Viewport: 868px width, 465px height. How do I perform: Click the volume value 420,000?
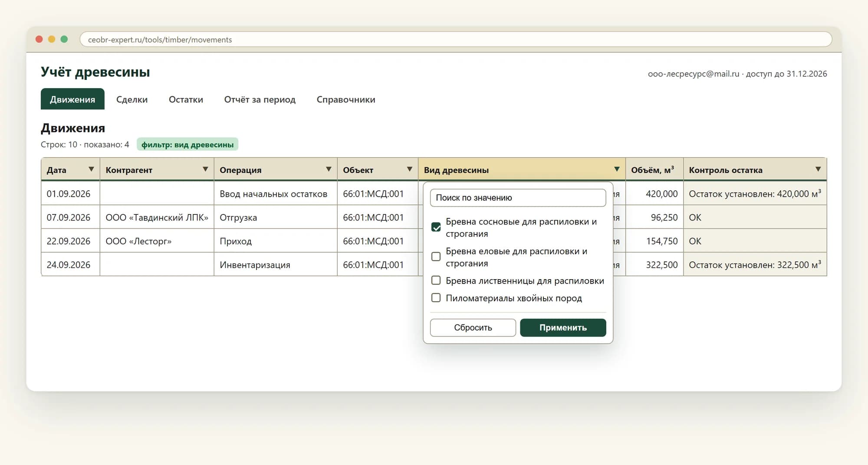[x=661, y=194]
